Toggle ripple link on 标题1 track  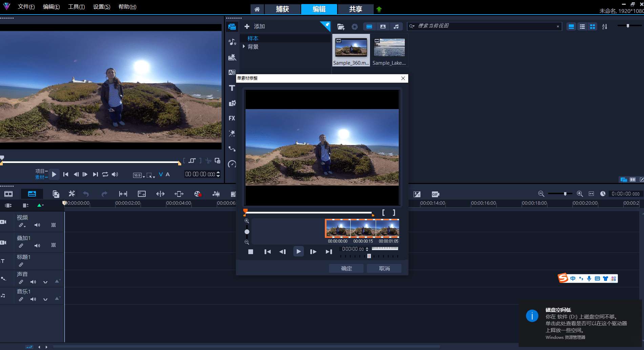(x=21, y=265)
